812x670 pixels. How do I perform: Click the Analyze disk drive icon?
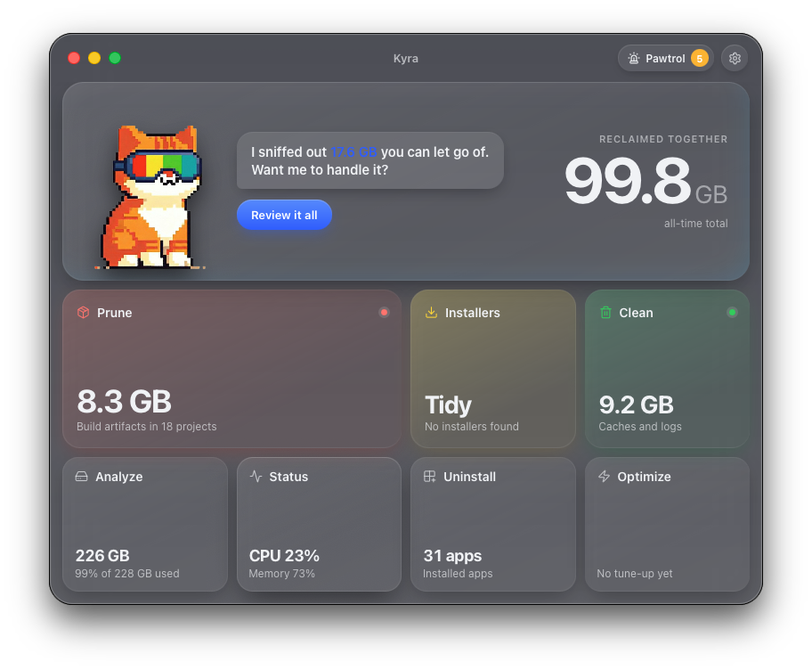81,476
